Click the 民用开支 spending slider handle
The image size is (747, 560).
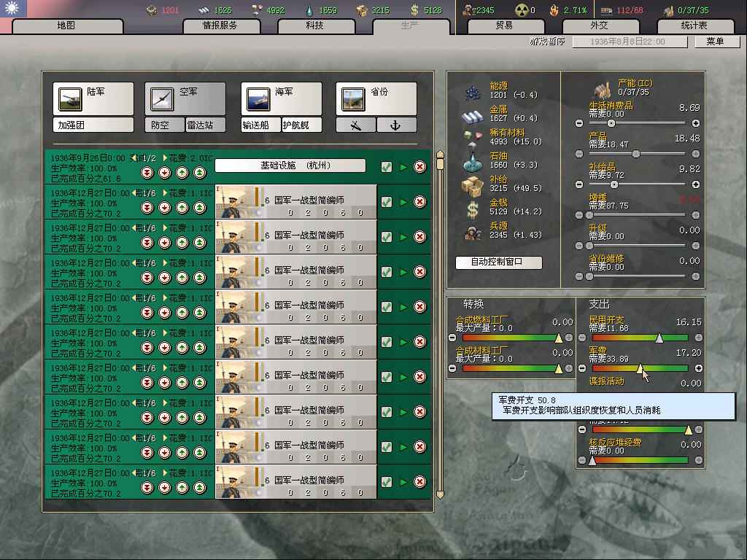tap(659, 338)
